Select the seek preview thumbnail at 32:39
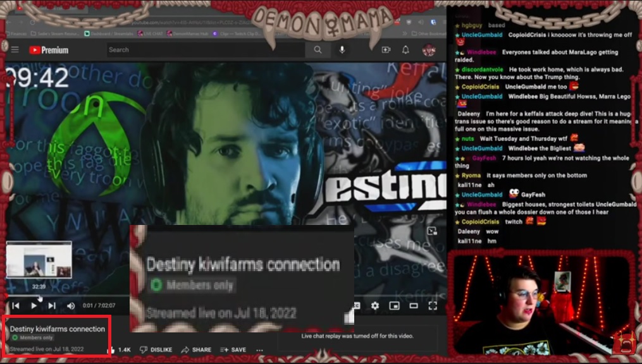The width and height of the screenshot is (642, 364). [39, 260]
